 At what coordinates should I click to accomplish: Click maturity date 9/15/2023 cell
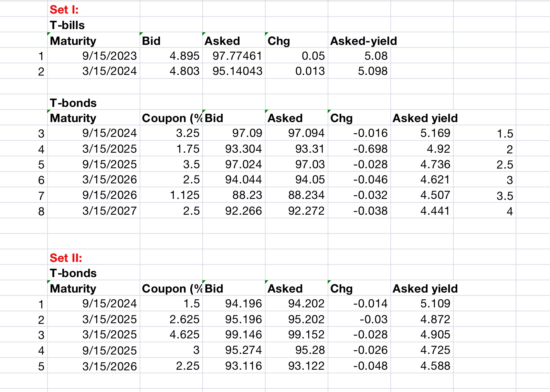click(93, 56)
